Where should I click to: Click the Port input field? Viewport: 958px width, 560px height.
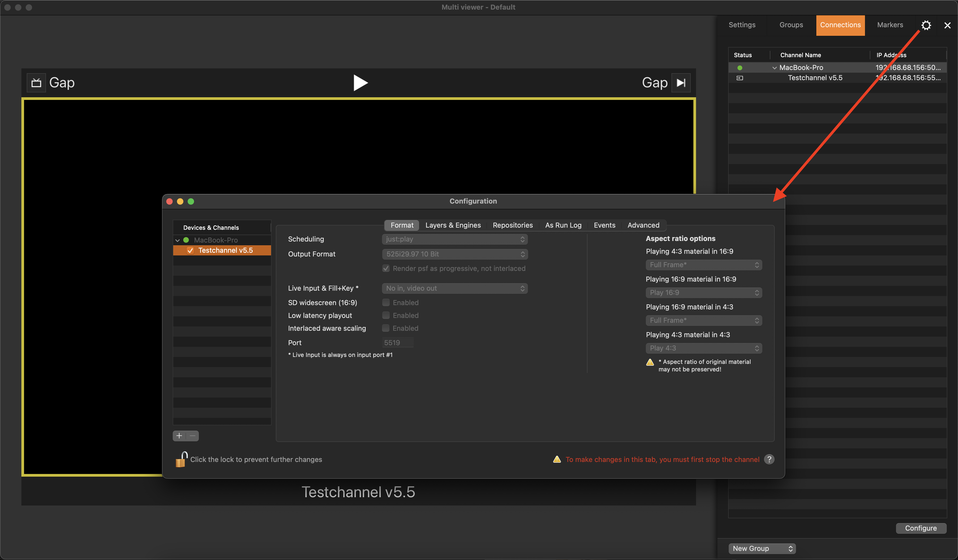click(397, 343)
